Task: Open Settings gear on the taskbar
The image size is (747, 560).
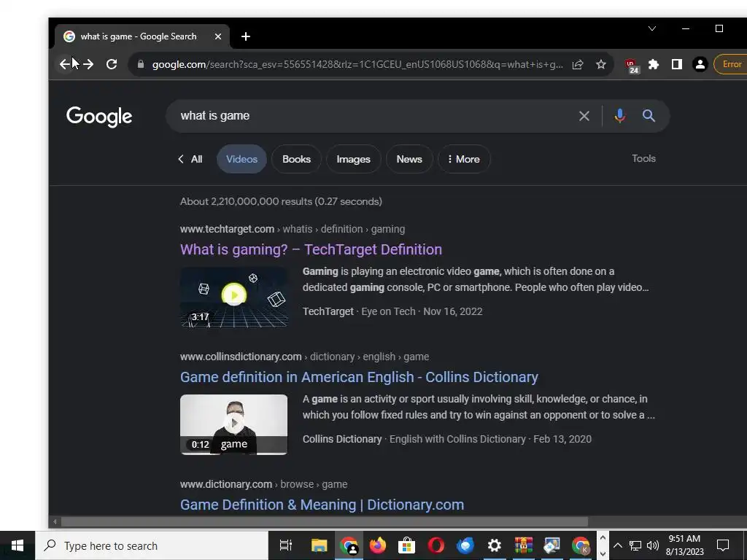Action: tap(495, 545)
